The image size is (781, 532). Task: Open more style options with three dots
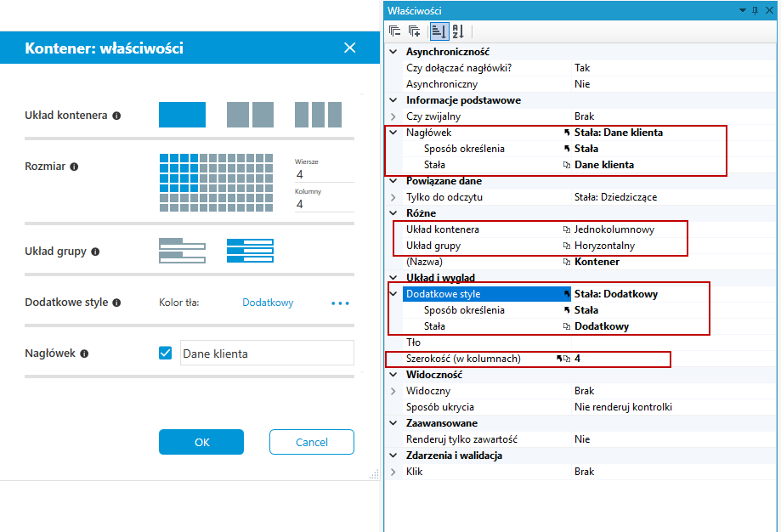coord(340,303)
